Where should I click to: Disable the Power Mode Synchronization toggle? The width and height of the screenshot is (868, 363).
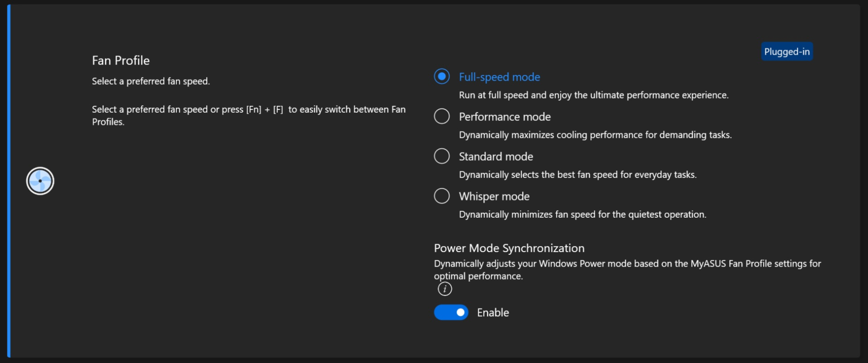pos(451,312)
